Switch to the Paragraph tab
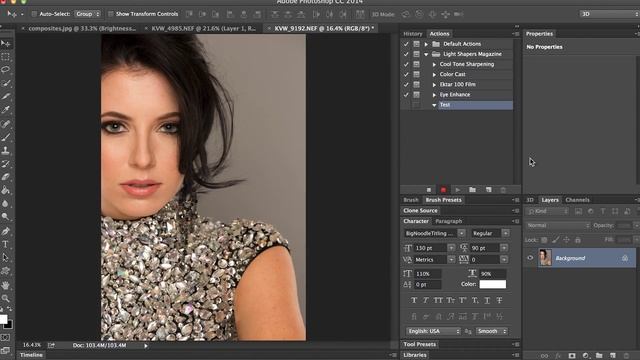 (449, 221)
